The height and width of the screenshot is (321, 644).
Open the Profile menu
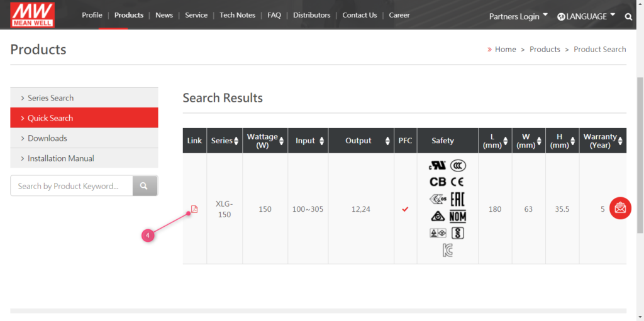(92, 15)
